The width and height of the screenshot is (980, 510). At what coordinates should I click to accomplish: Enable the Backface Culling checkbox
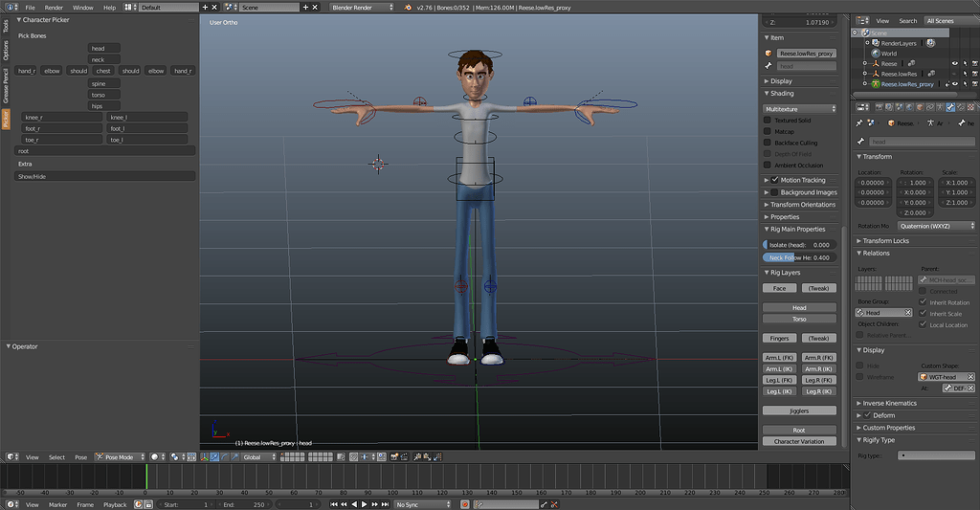(x=767, y=143)
